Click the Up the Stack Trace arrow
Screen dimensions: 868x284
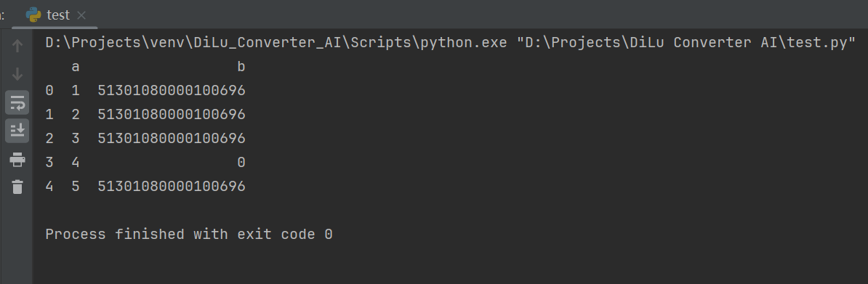point(17,46)
